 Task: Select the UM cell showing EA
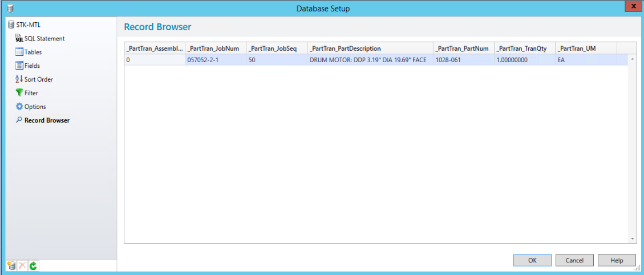[x=586, y=59]
